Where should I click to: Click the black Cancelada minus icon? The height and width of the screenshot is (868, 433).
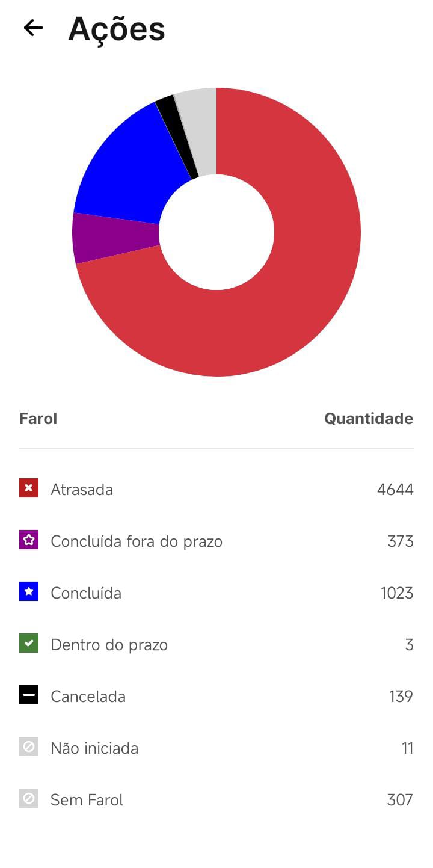(x=29, y=695)
